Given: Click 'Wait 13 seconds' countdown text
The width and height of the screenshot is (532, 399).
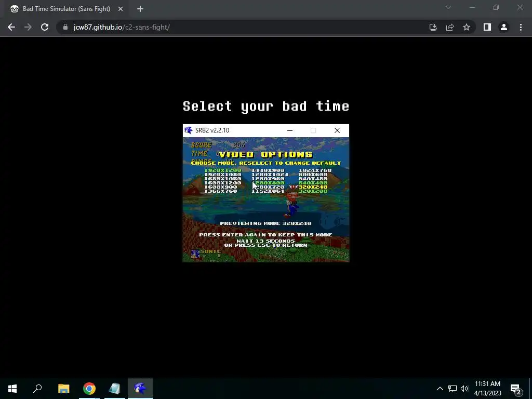Looking at the screenshot, I should coord(265,241).
